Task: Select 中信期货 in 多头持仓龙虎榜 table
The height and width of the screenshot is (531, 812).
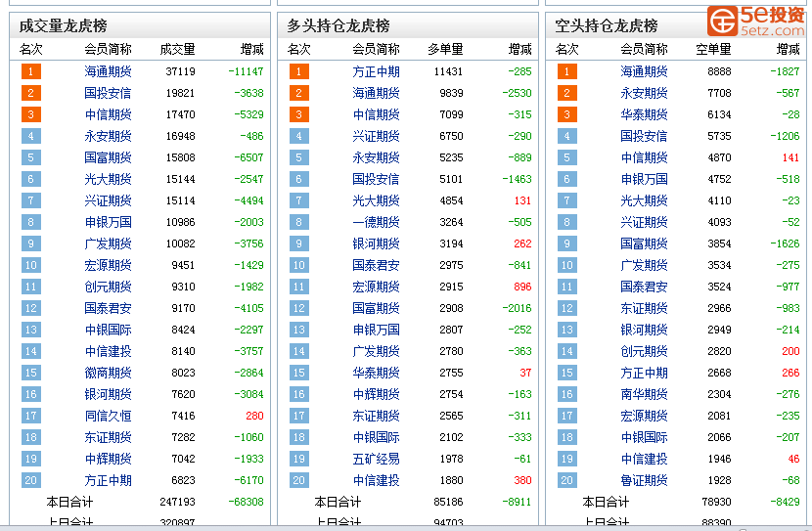Action: click(x=376, y=114)
